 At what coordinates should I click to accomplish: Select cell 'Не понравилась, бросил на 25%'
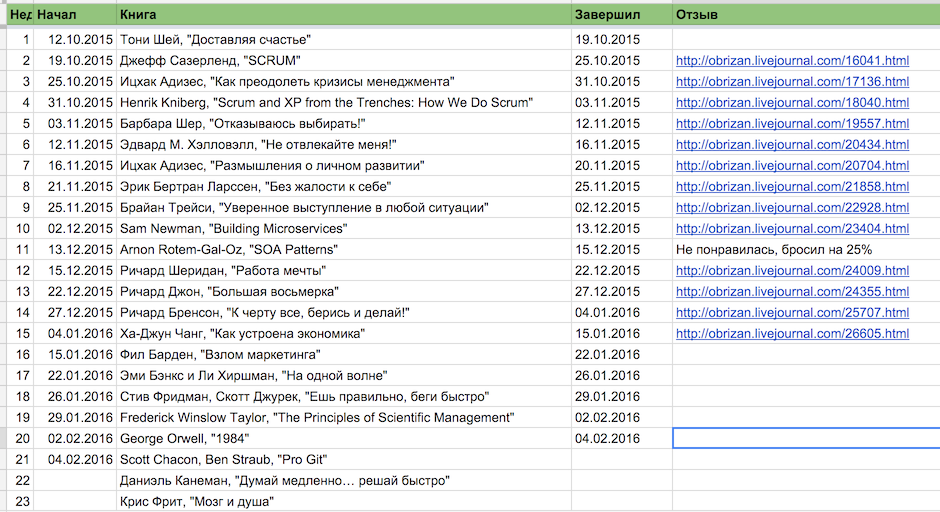(806, 249)
